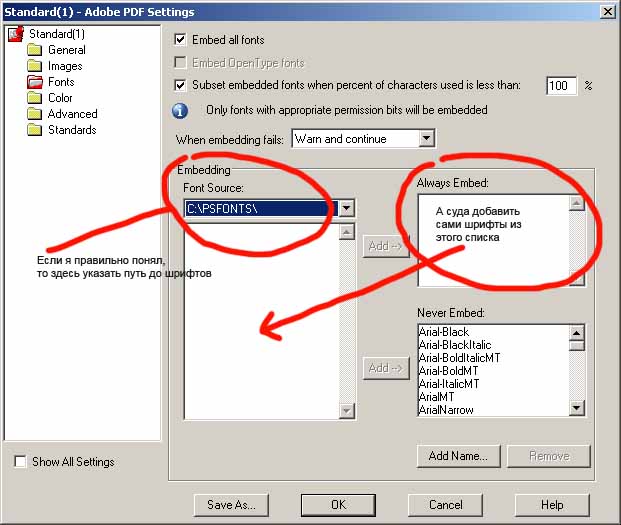Click Never Embed list scroll-up arrow
The height and width of the screenshot is (525, 621).
coord(577,333)
